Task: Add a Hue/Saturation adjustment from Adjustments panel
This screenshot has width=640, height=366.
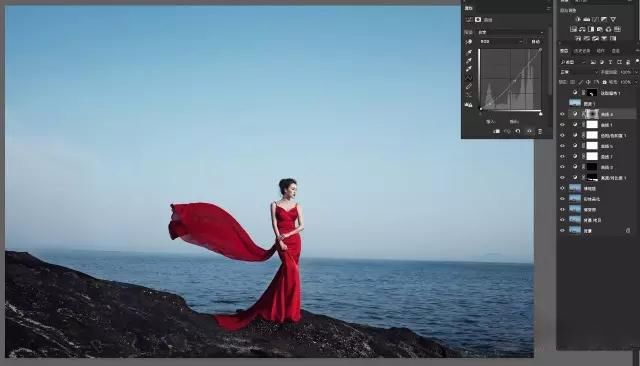Action: (x=573, y=29)
